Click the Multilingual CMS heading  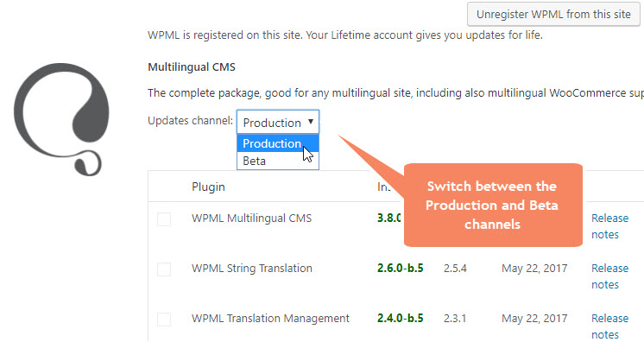tap(192, 67)
